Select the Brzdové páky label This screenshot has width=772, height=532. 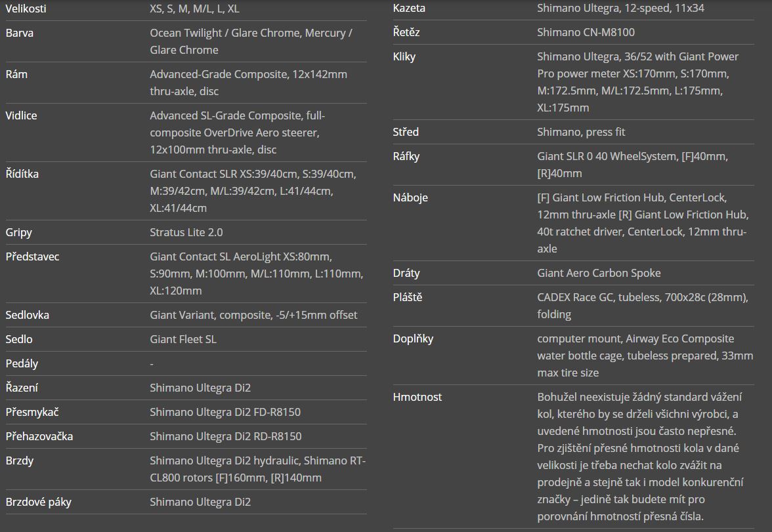38,502
